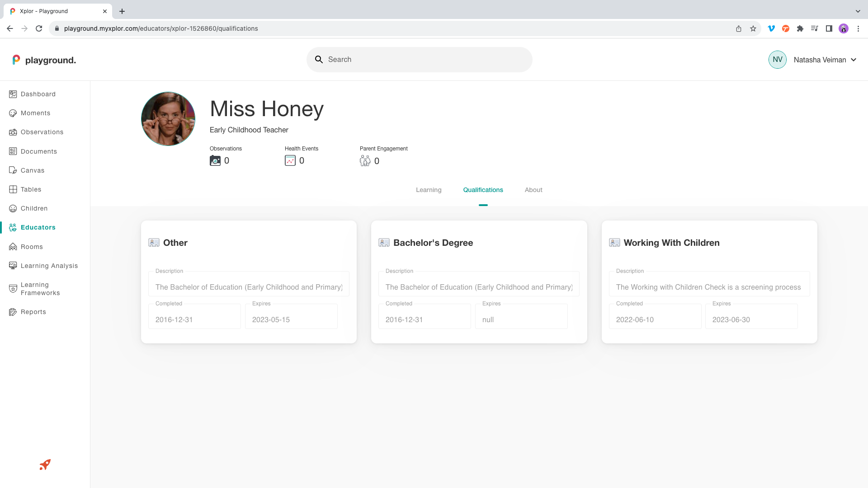868x488 pixels.
Task: Bookmark the page with the star icon
Action: [x=753, y=28]
